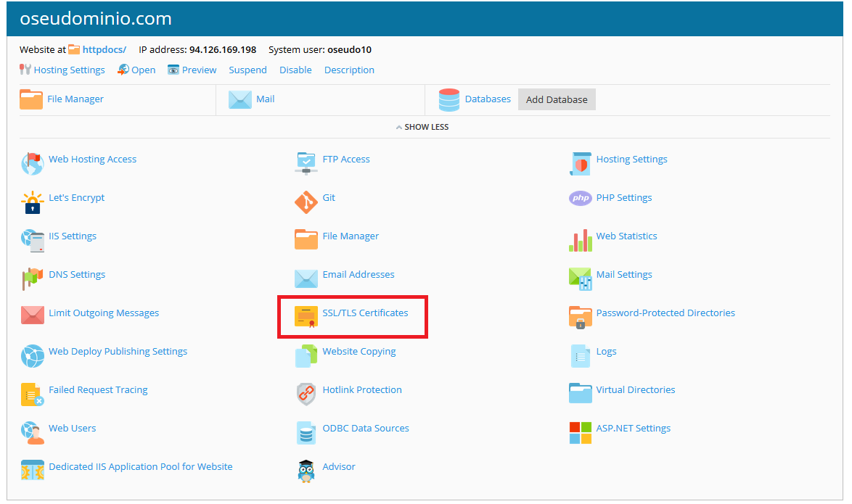Open the DNS Settings icon

[x=32, y=279]
